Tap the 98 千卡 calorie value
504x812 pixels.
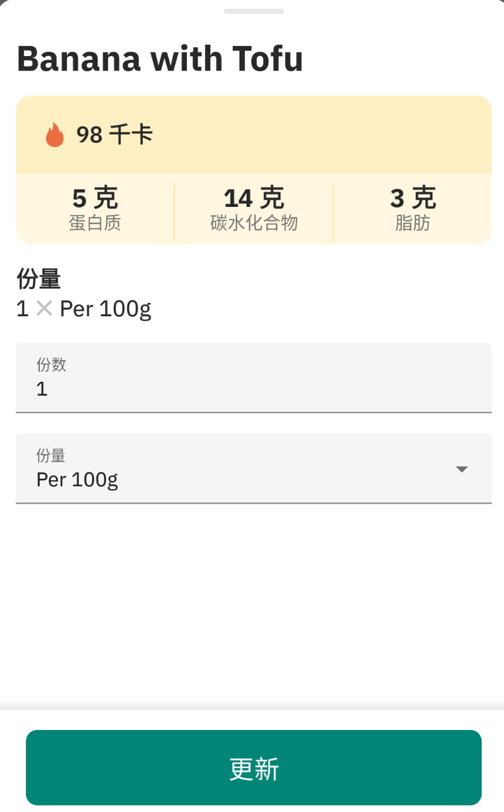(x=115, y=135)
